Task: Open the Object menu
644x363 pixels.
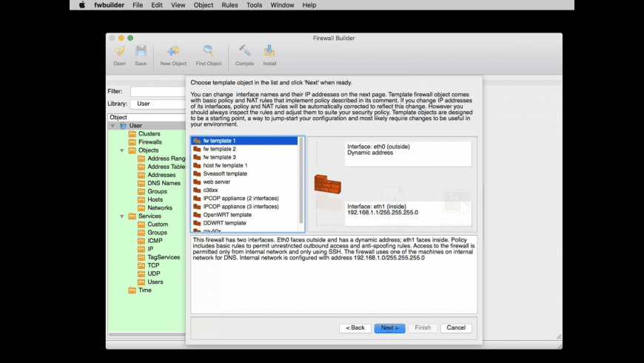Action: pyautogui.click(x=204, y=5)
